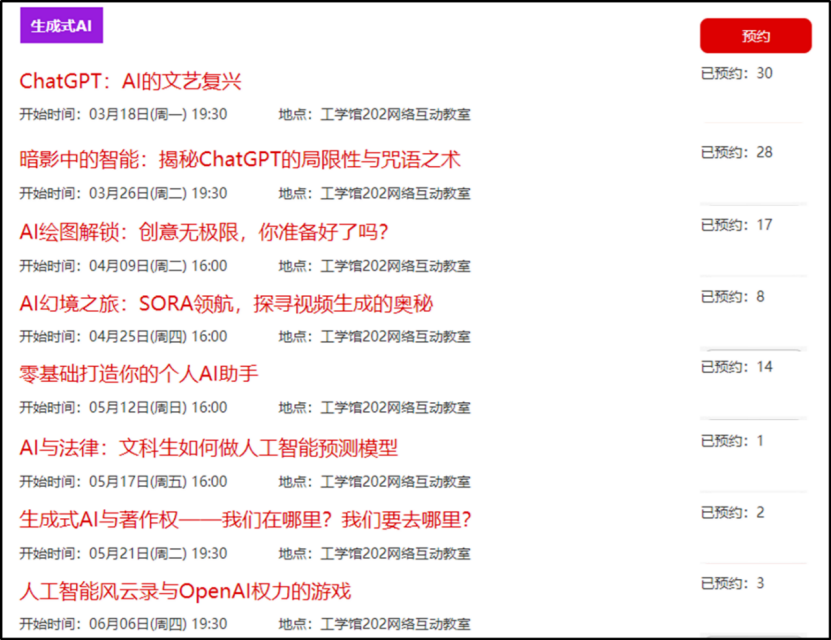This screenshot has width=831, height=640.
Task: Open 人工智能风云录与OpenAI权力的游戏 lecture link
Action: [185, 591]
